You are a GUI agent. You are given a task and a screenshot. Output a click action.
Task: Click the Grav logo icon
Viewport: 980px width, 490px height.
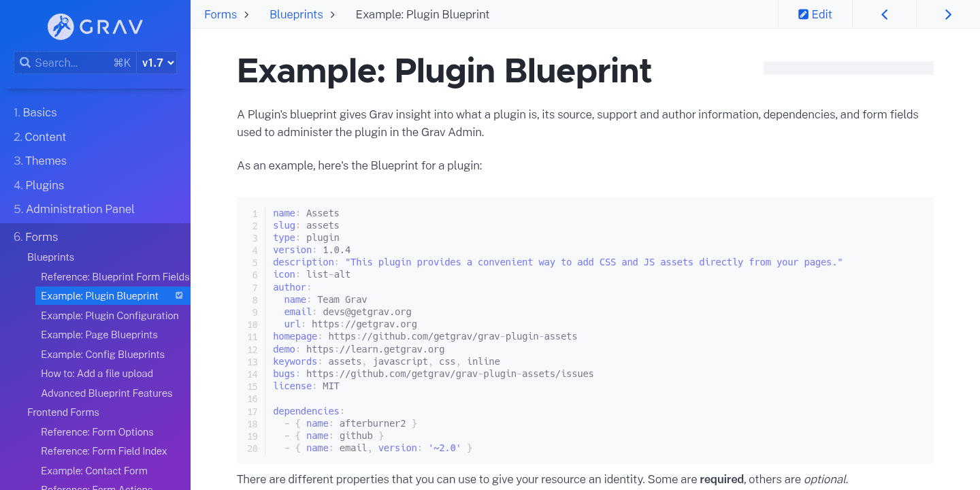[x=61, y=27]
